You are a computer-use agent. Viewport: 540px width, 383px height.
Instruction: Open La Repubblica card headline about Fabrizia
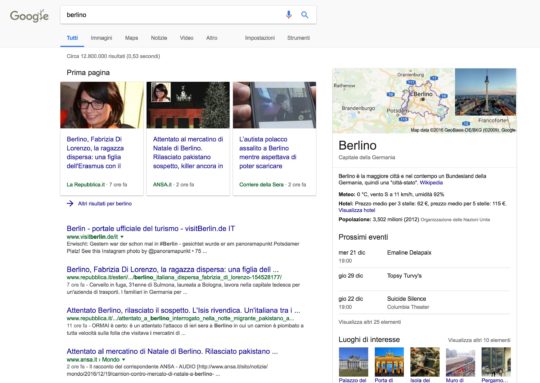tap(95, 153)
